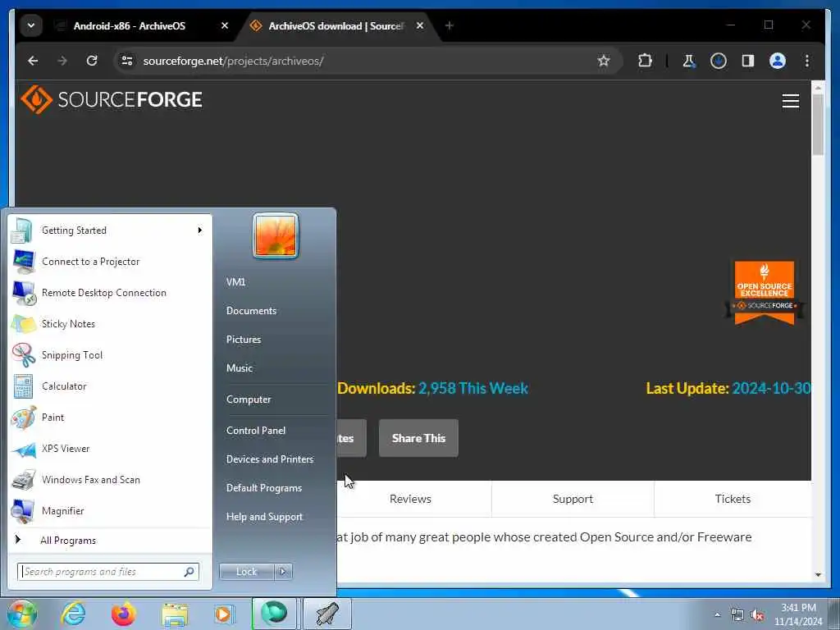The image size is (840, 630).
Task: Open Documents from Start menu
Action: pyautogui.click(x=251, y=311)
